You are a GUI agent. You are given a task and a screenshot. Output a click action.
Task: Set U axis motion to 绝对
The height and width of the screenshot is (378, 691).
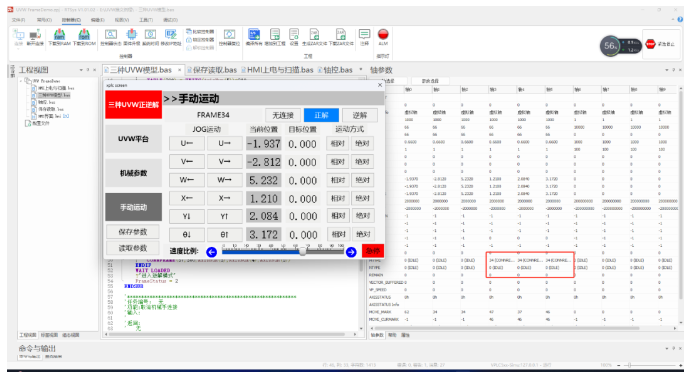(x=362, y=144)
